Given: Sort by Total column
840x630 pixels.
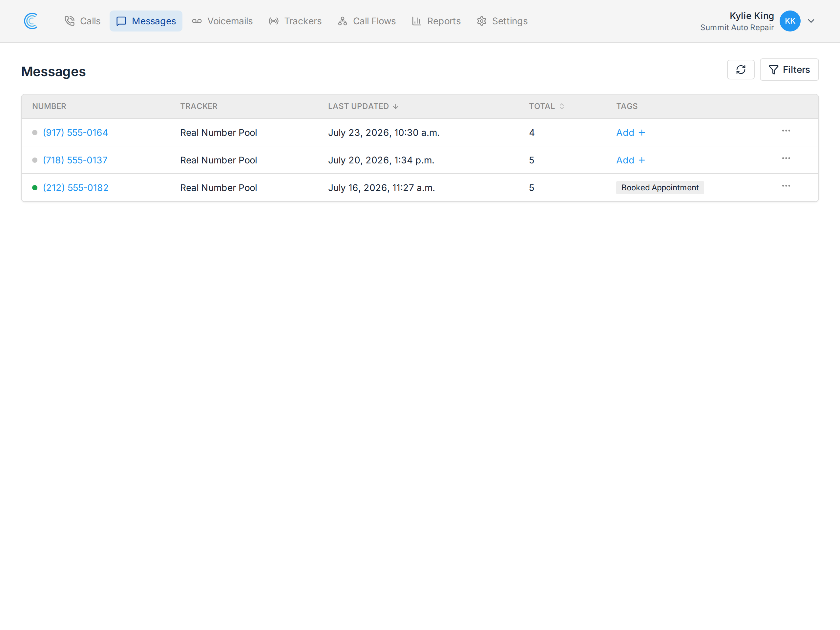Looking at the screenshot, I should (x=546, y=106).
